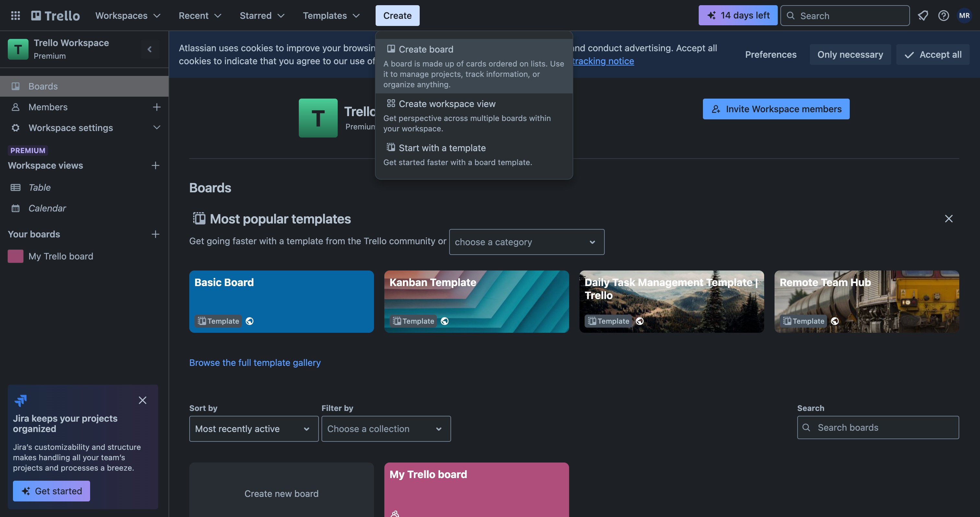Click Invite Workspace members
The image size is (980, 517).
click(776, 109)
